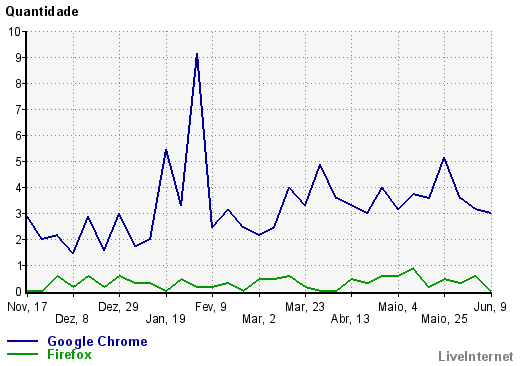Click the Chrome peak near 9

coord(197,54)
